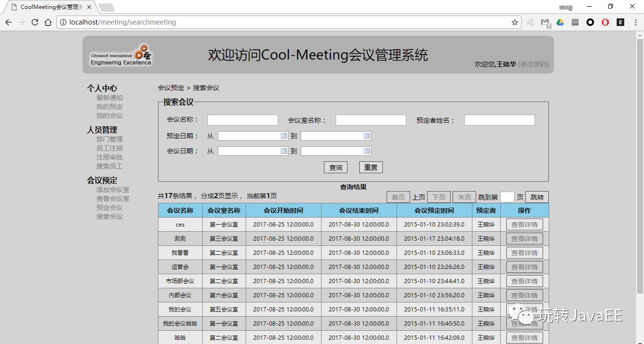Click the 修改密码 link in header
Screen dimensions: 644x344
pos(533,64)
